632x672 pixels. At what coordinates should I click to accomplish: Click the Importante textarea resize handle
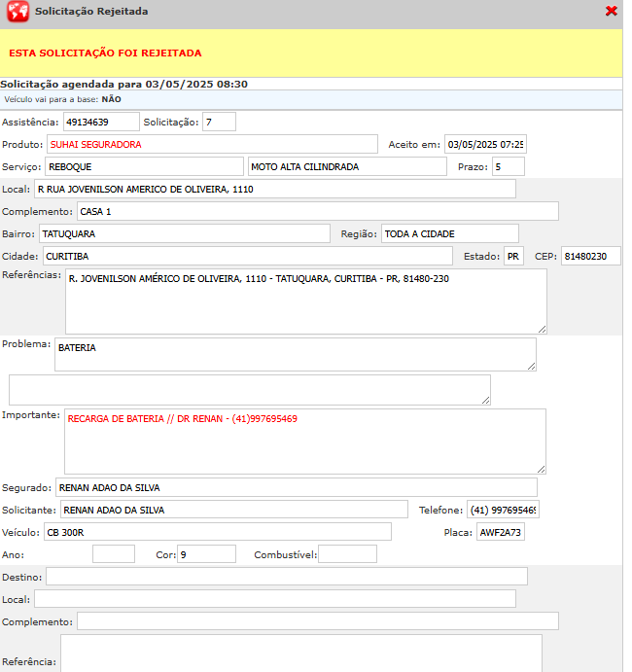tap(541, 468)
